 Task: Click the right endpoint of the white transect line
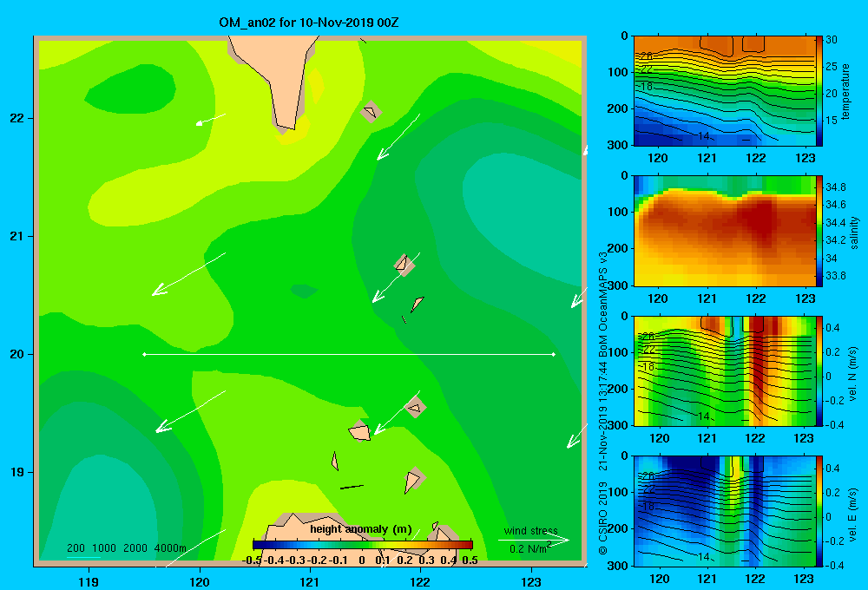554,354
